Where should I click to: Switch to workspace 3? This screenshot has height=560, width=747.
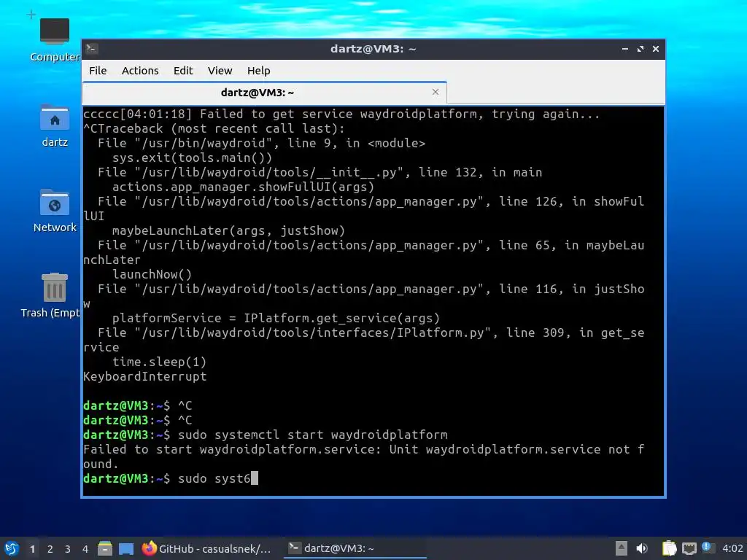[68, 549]
